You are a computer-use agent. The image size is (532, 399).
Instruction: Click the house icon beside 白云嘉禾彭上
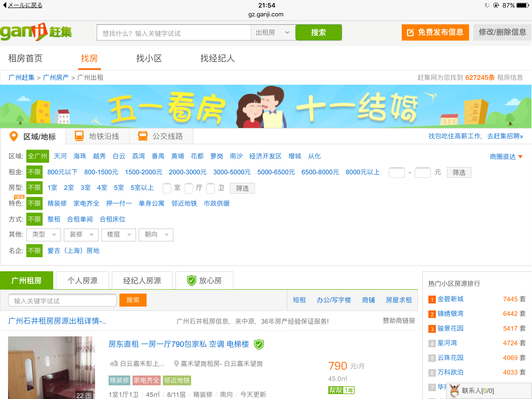click(114, 363)
